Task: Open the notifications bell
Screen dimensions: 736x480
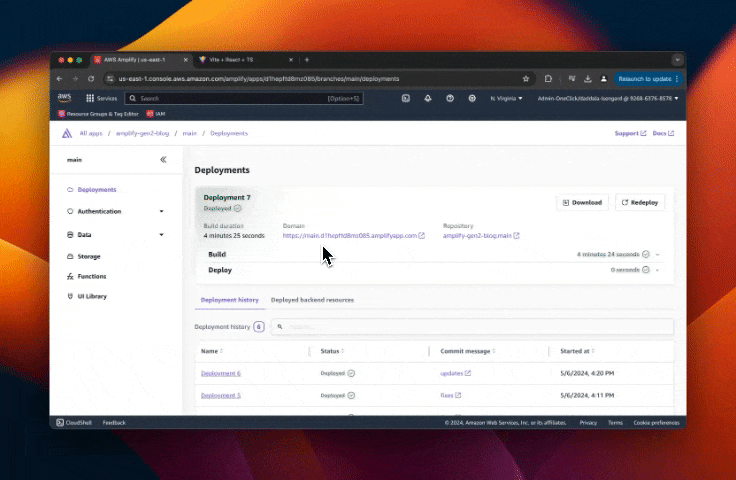Action: pyautogui.click(x=428, y=98)
